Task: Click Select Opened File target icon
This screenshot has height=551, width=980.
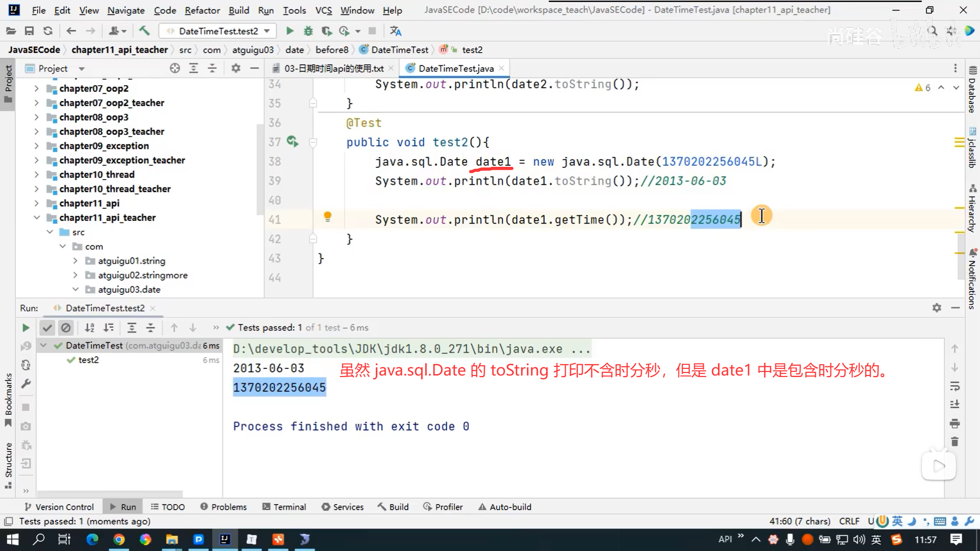Action: [x=175, y=68]
